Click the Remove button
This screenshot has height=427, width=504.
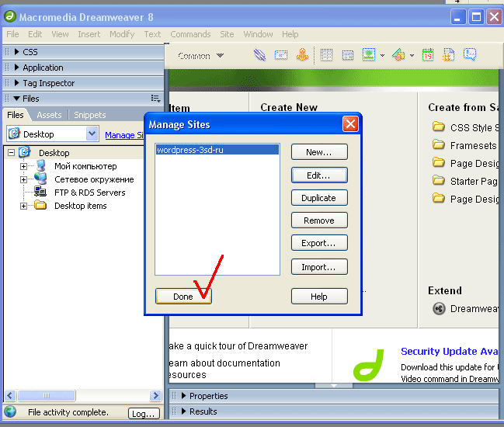[x=319, y=220]
